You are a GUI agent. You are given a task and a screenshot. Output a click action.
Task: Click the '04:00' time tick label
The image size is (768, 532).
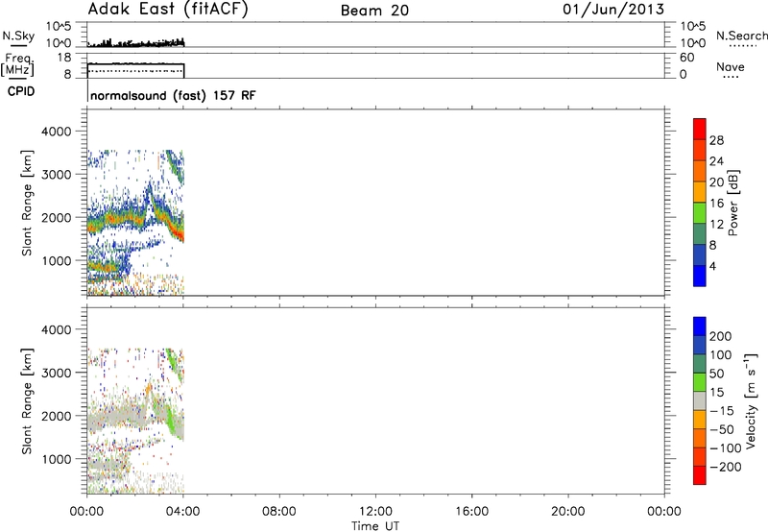(x=183, y=512)
